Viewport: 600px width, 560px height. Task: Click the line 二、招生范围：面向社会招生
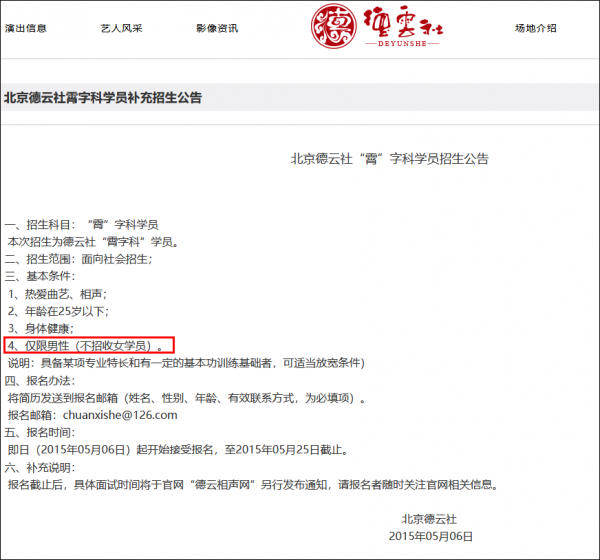tap(78, 259)
